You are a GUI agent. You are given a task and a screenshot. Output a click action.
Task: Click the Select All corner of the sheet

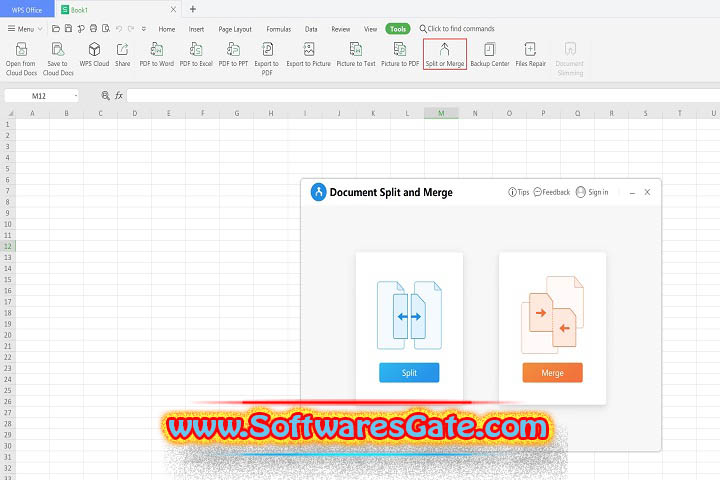pos(8,113)
